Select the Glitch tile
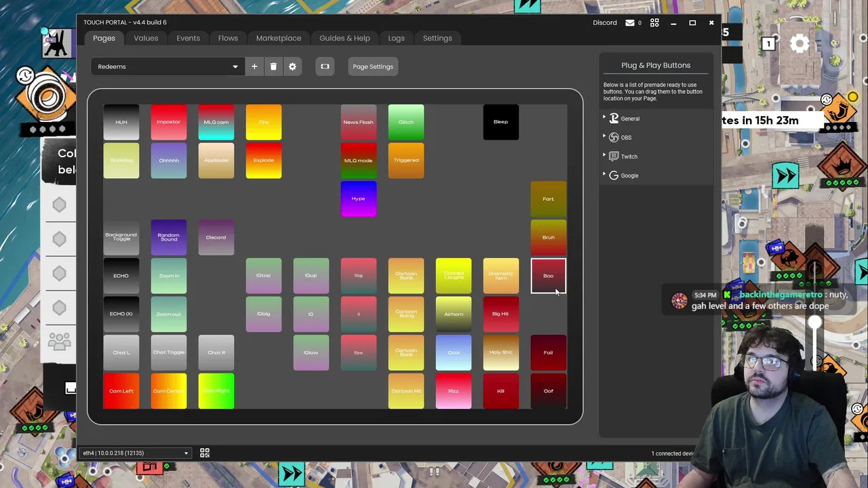The height and width of the screenshot is (488, 868). click(406, 122)
